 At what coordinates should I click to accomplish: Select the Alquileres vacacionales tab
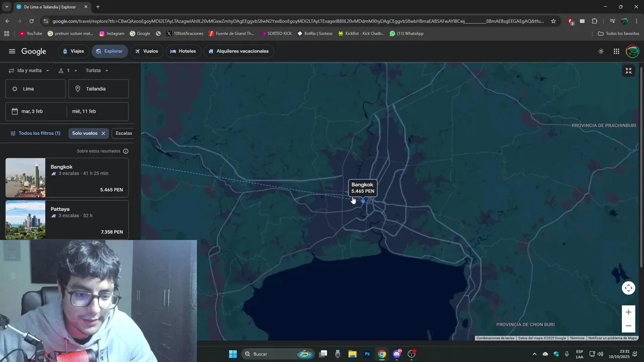[x=238, y=51]
